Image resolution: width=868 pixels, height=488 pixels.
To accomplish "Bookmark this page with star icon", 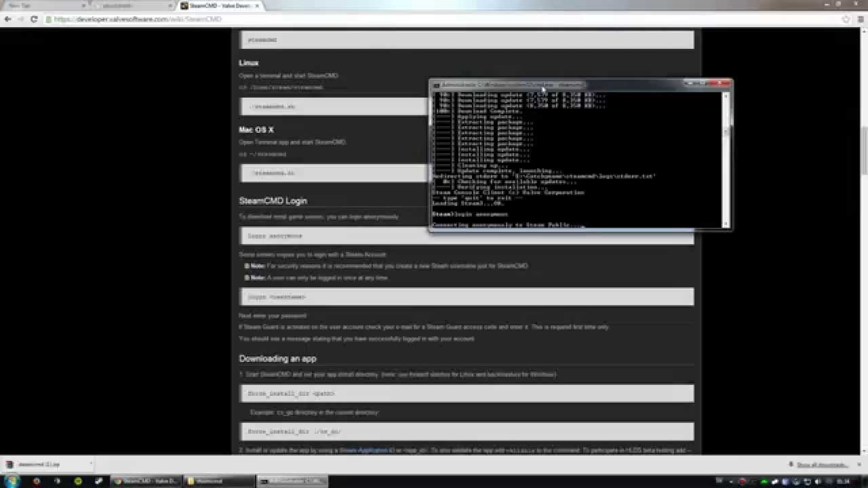I will [846, 19].
